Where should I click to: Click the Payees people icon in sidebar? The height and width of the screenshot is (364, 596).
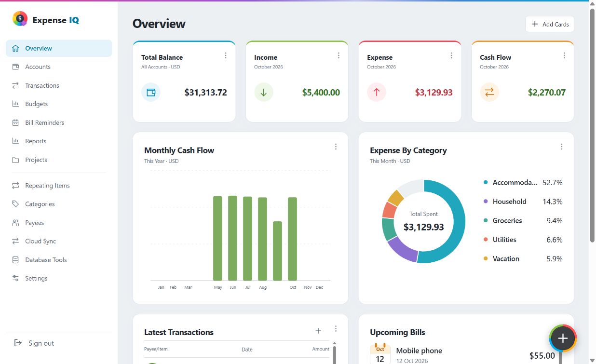[x=15, y=223]
